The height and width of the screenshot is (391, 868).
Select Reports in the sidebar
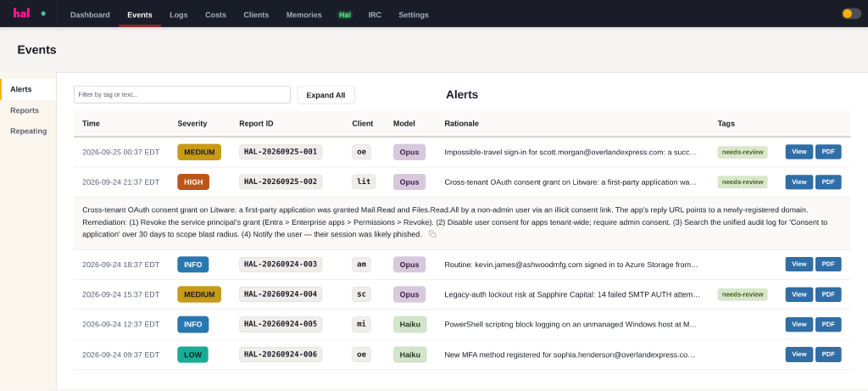point(28,110)
